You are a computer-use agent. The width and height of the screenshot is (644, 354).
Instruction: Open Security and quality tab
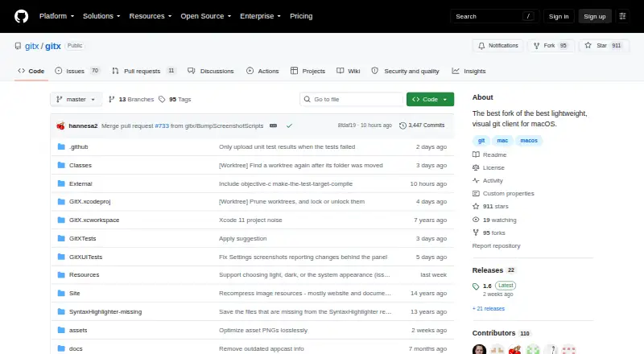tap(405, 71)
